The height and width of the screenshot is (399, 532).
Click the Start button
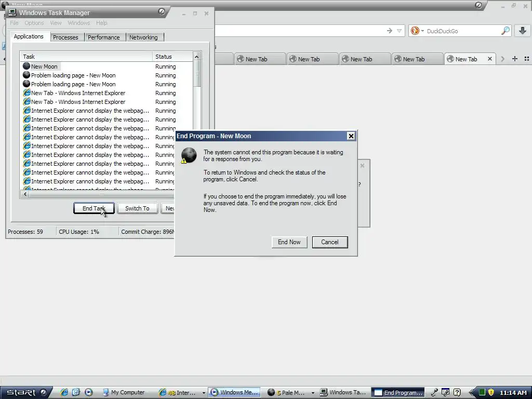(26, 392)
